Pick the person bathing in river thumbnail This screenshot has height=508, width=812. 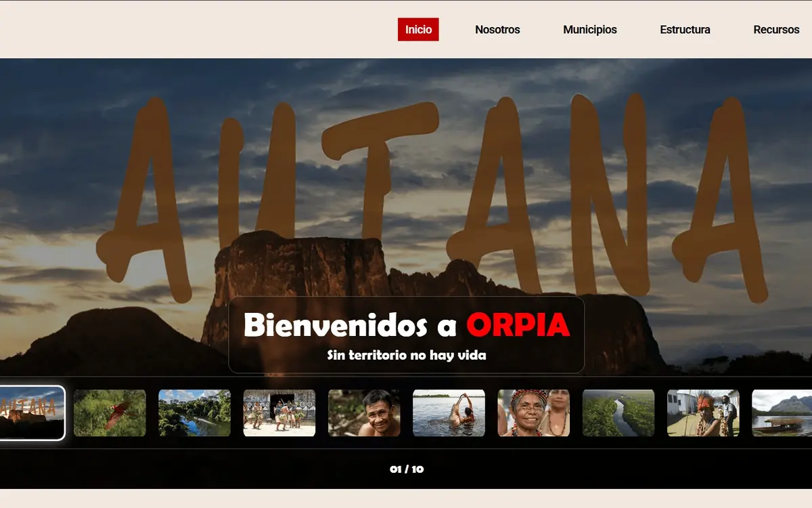pos(449,413)
